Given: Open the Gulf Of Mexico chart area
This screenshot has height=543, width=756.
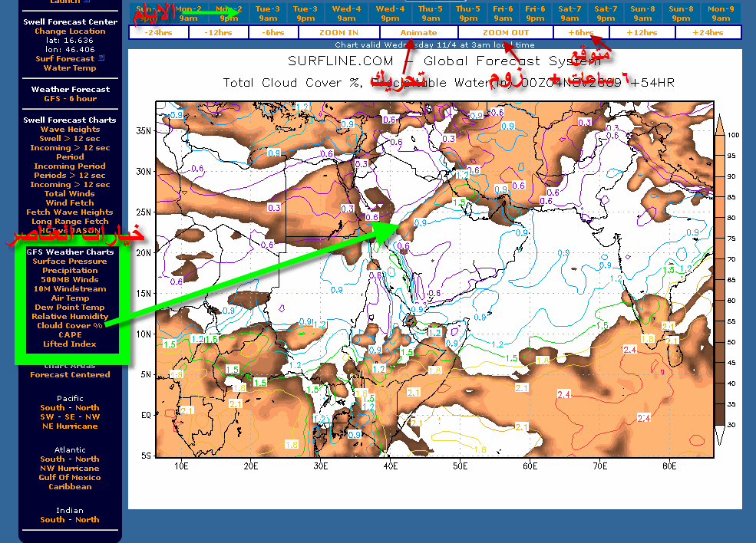Looking at the screenshot, I should tap(70, 478).
